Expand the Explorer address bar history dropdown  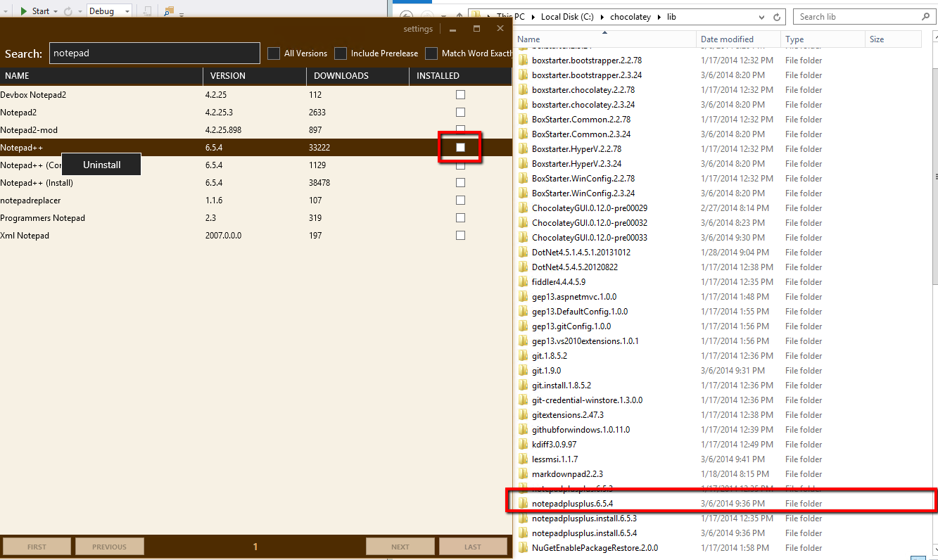pos(761,17)
